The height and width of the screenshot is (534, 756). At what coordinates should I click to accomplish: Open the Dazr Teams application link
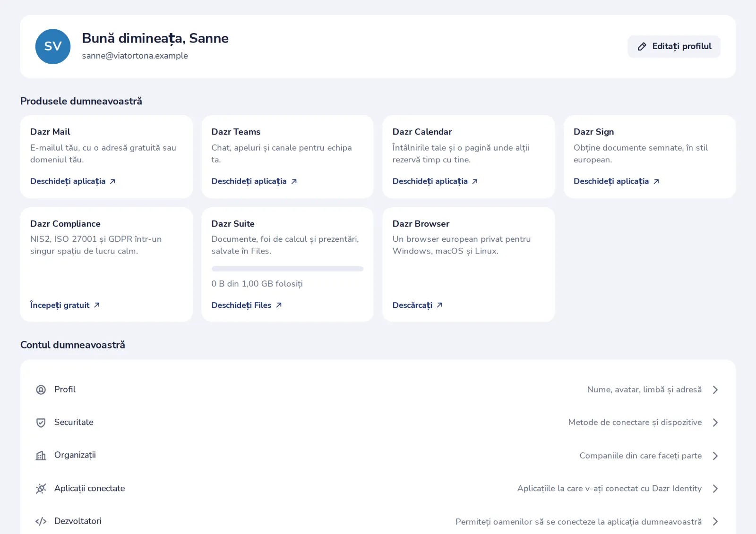(254, 181)
